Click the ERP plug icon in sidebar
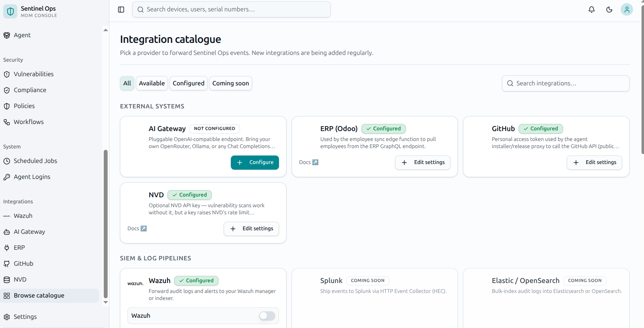The image size is (644, 328). (7, 248)
